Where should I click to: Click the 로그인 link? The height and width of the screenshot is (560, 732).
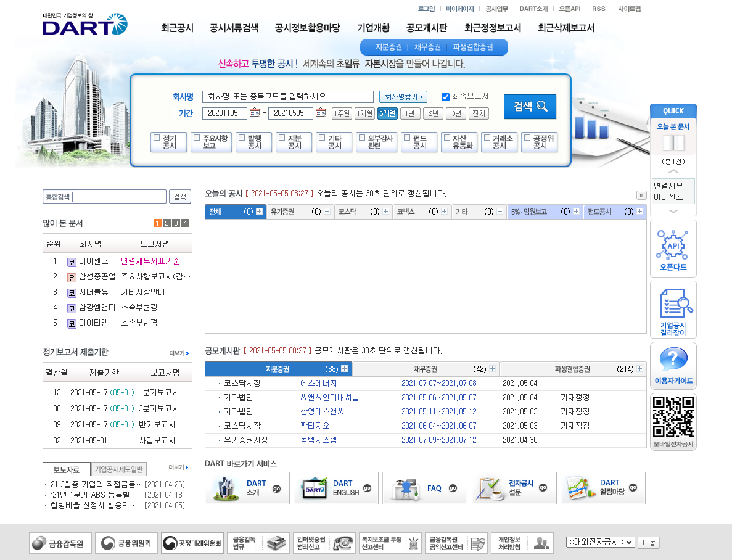point(426,9)
